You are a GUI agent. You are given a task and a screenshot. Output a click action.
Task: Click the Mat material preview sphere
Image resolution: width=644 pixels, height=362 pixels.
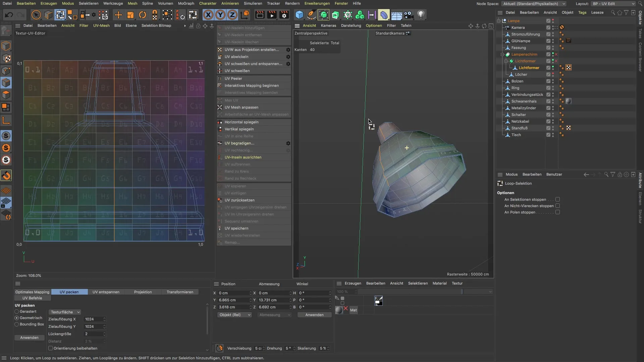tap(339, 310)
